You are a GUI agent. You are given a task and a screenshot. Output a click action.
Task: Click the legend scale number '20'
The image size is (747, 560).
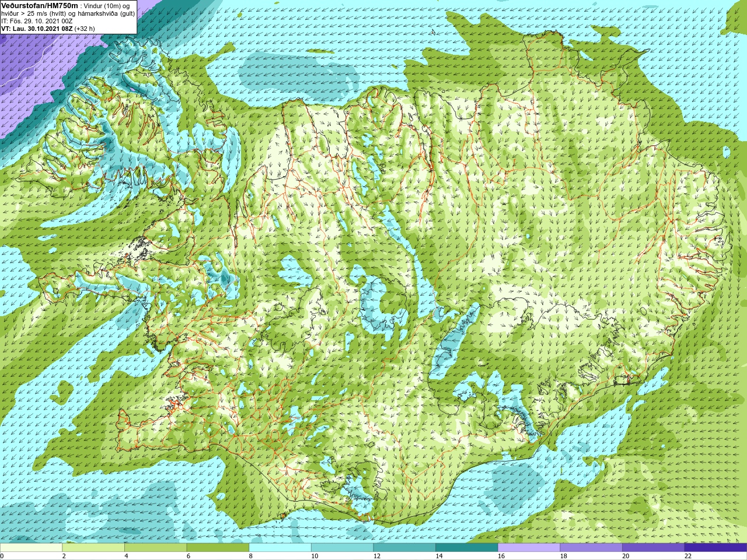pos(626,556)
